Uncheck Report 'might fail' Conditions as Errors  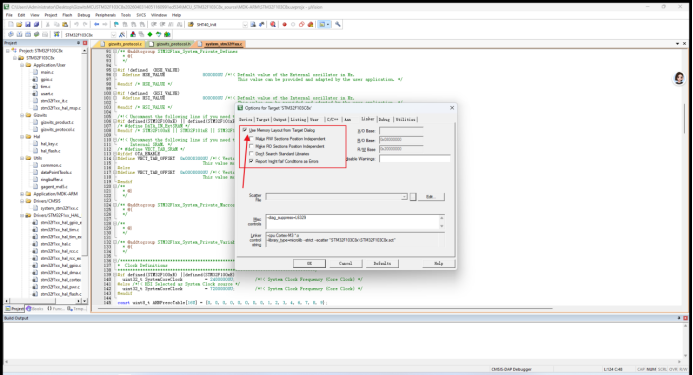click(x=251, y=161)
